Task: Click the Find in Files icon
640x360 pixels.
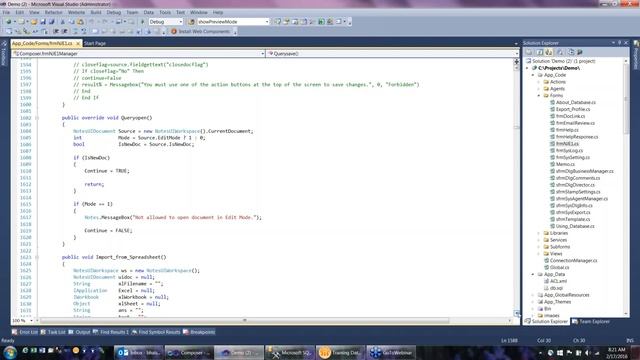Action: pos(191,22)
